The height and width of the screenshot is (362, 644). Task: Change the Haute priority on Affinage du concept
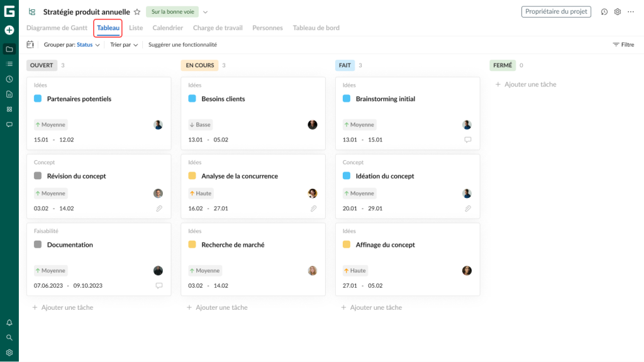click(x=355, y=270)
